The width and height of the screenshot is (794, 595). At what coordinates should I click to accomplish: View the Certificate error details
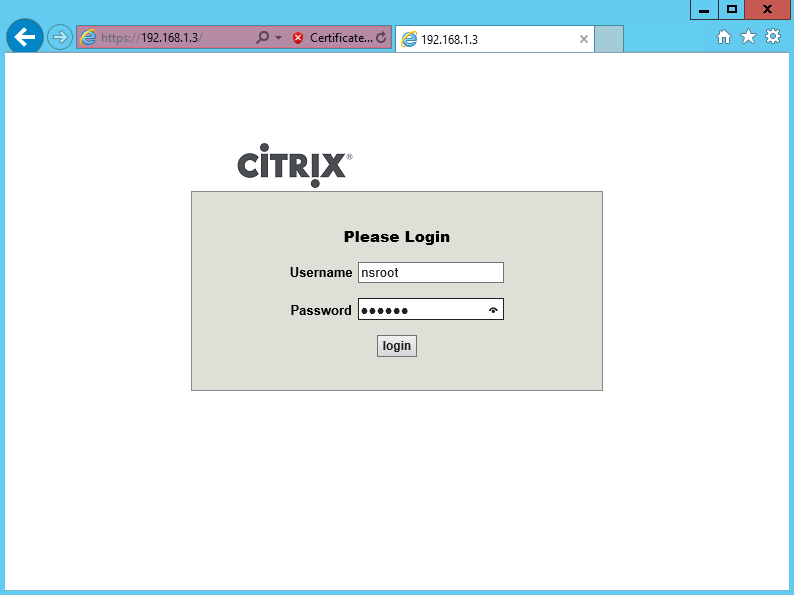point(340,38)
